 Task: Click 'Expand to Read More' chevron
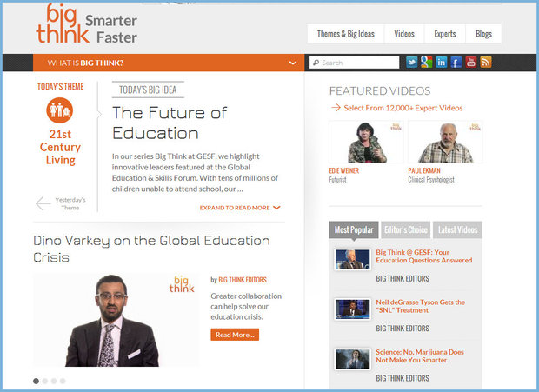click(276, 208)
